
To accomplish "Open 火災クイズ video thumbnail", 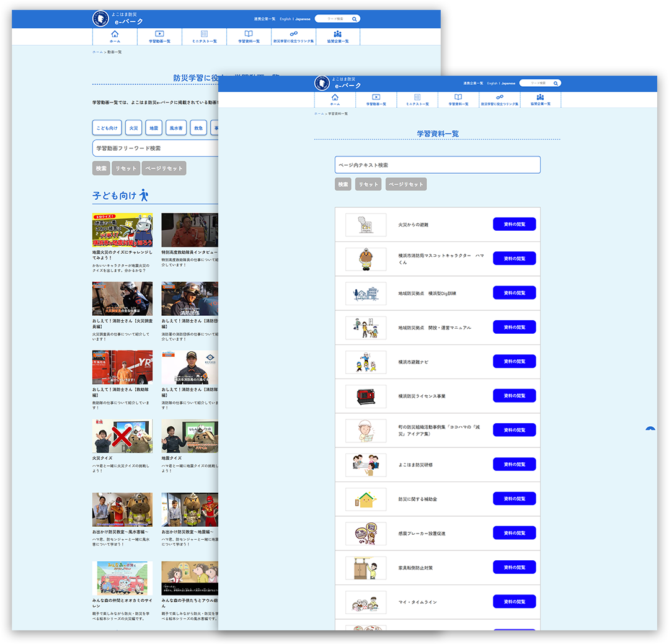I will pos(122,436).
